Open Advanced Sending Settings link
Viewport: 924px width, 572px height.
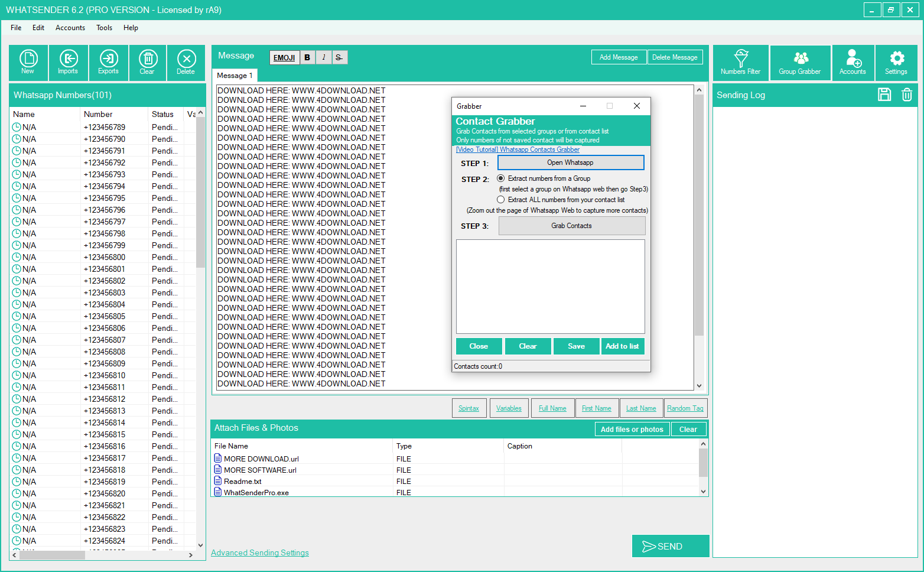coord(260,552)
